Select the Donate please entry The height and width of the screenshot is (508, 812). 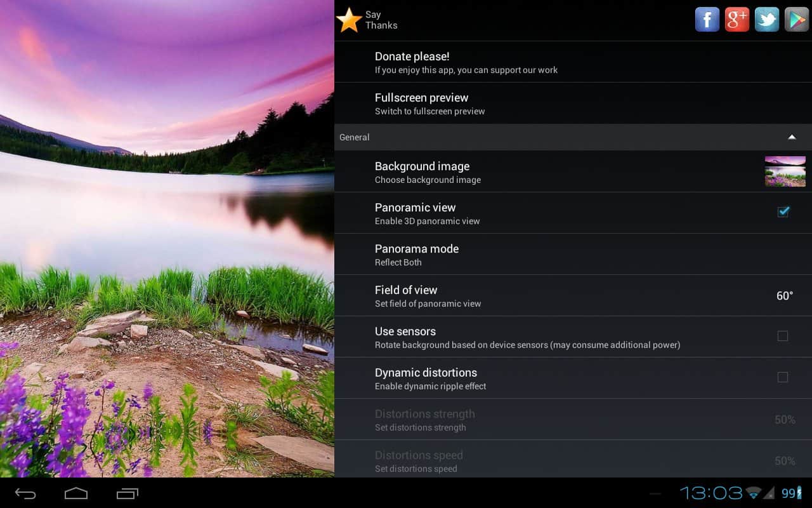[x=412, y=62]
